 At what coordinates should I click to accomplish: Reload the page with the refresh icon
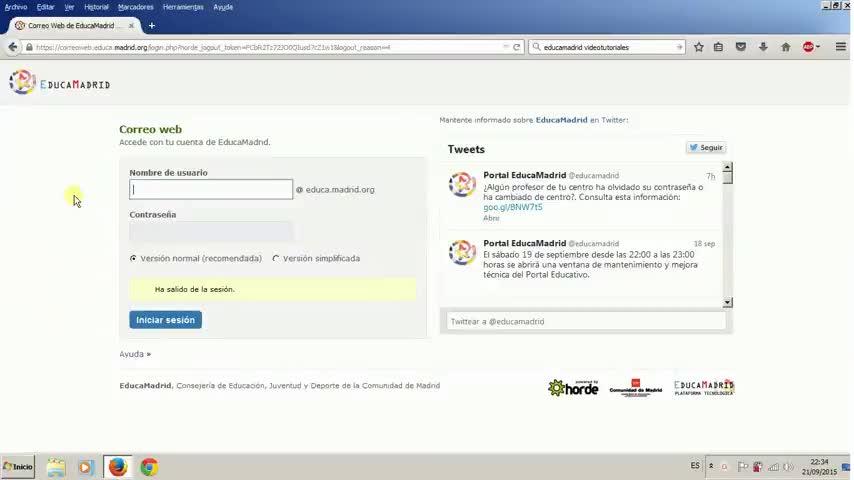coord(516,47)
